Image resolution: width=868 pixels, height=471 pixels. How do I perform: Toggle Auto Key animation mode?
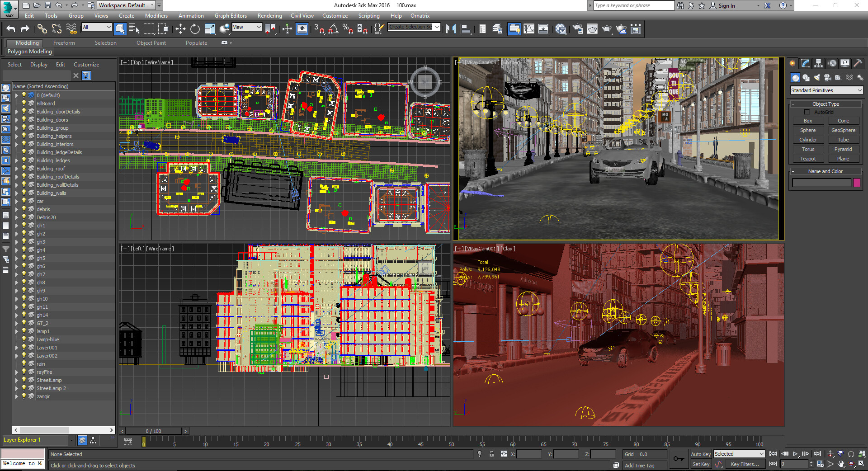click(700, 454)
